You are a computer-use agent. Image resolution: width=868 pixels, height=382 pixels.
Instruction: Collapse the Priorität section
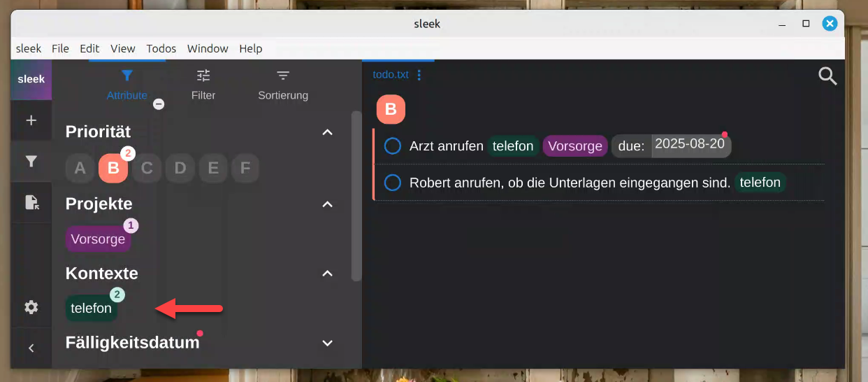(x=327, y=132)
